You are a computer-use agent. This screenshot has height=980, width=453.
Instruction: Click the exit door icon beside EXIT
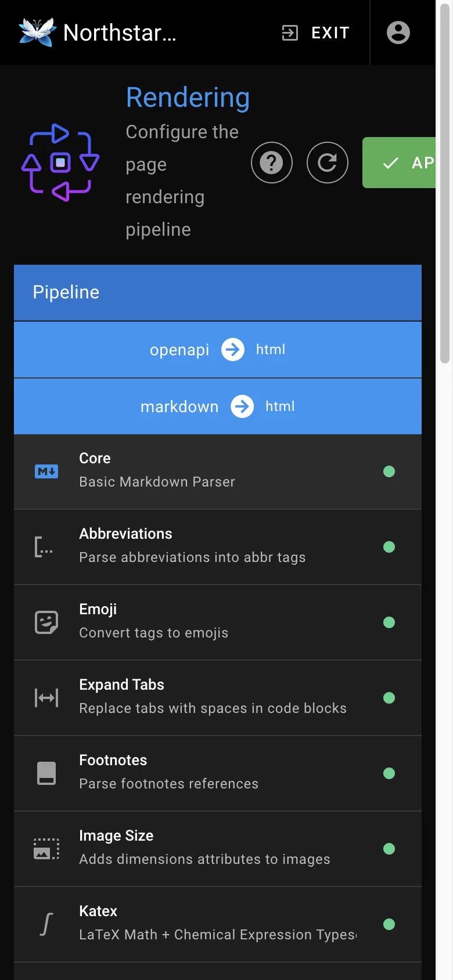coord(290,33)
